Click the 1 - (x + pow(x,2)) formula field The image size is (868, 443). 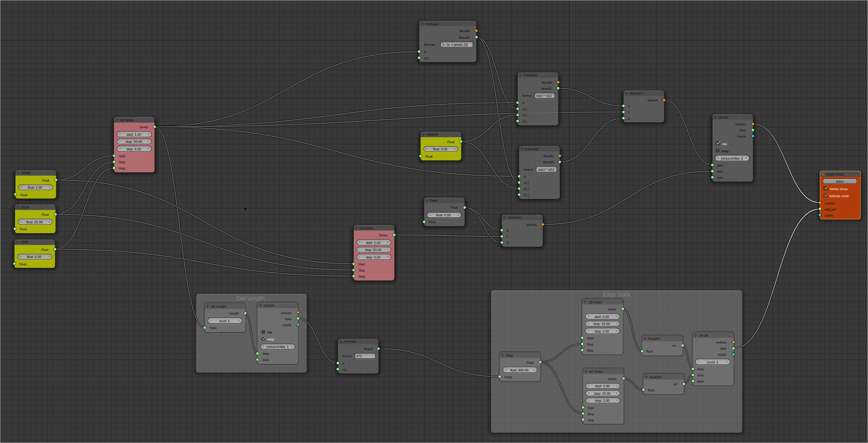pos(456,44)
